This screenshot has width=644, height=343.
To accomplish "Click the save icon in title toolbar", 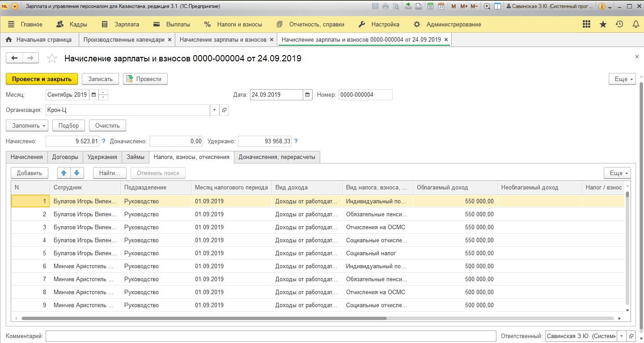I will click(374, 6).
